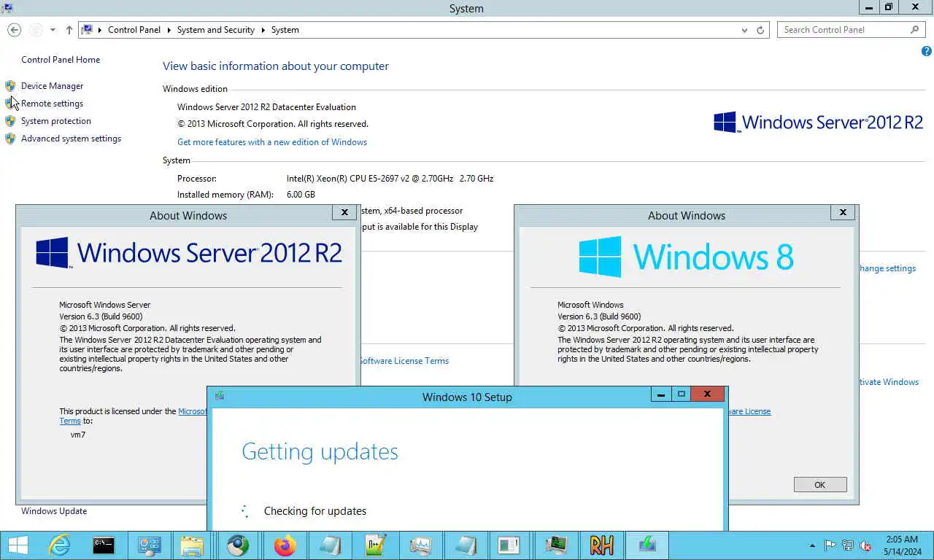Refresh the System page
The height and width of the screenshot is (560, 934).
760,30
